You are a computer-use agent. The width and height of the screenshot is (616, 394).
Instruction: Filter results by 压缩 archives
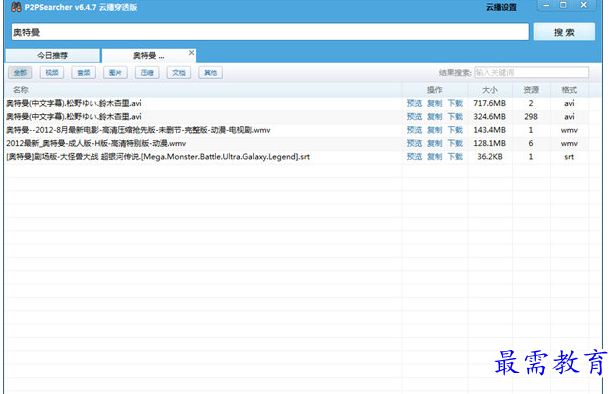coord(147,73)
